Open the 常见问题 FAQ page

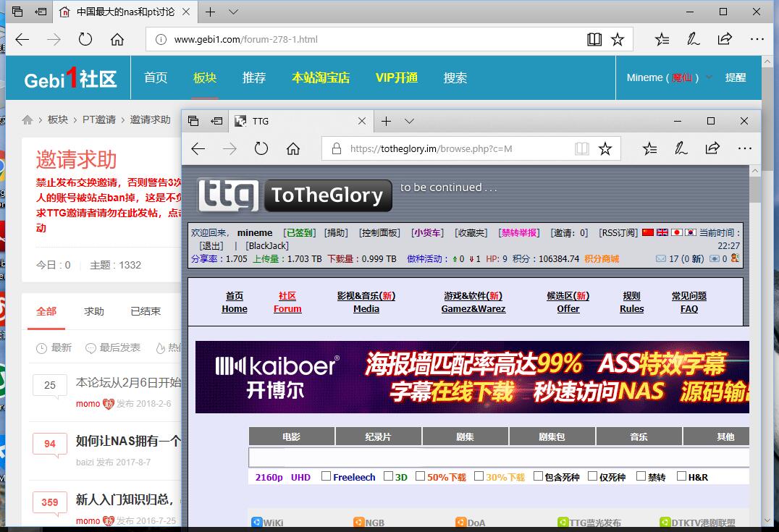(x=689, y=302)
